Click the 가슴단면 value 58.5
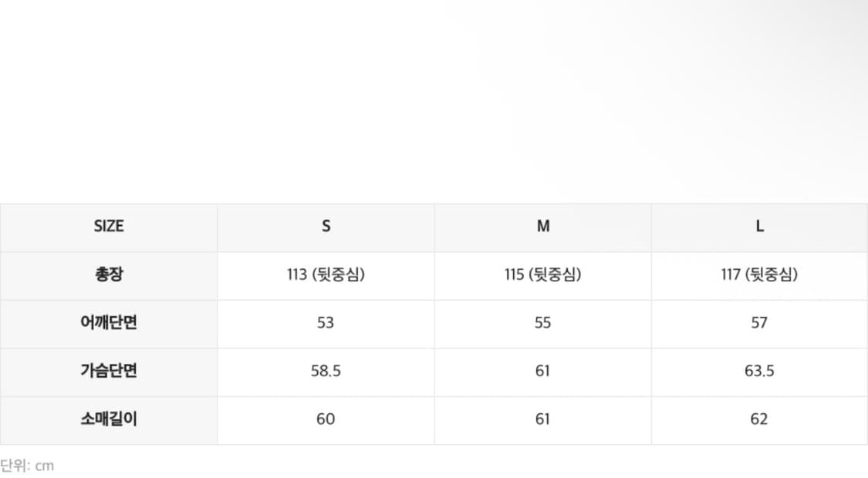The width and height of the screenshot is (868, 478). (326, 371)
